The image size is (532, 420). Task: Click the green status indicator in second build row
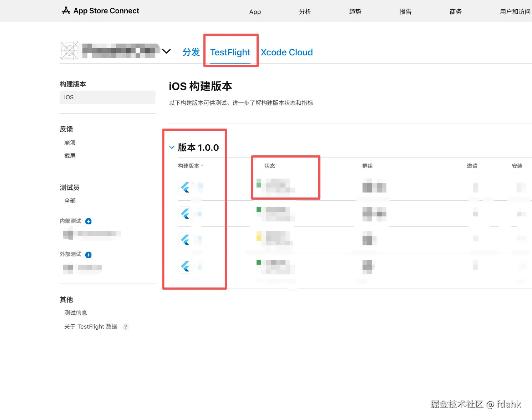tap(259, 209)
